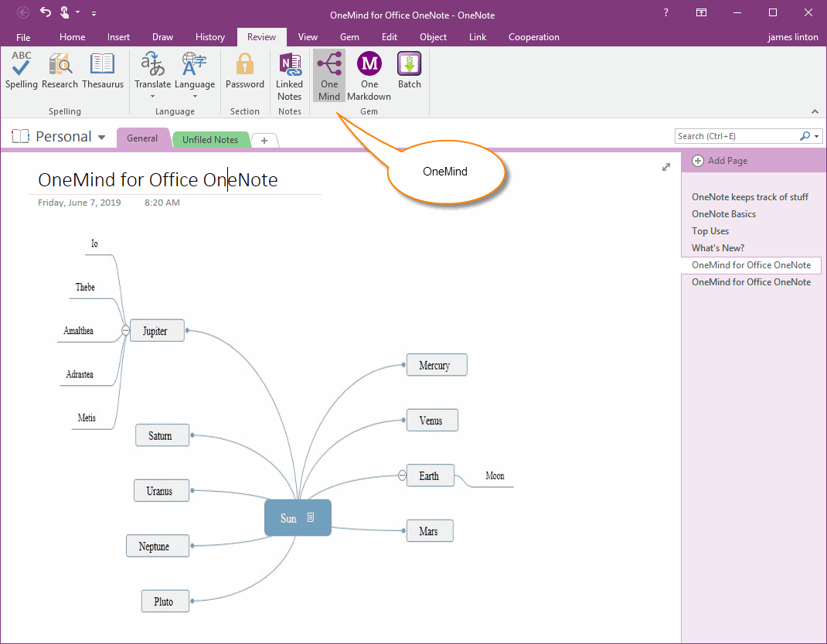Click the Moon sub-node text

[x=495, y=475]
